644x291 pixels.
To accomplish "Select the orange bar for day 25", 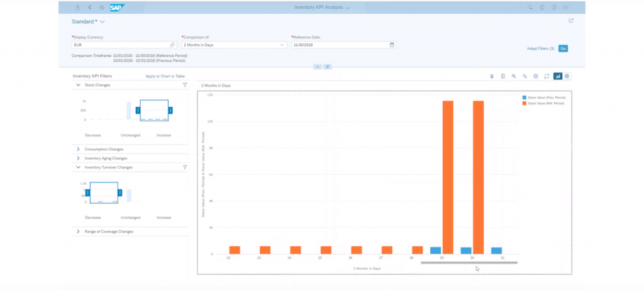I will tap(326, 250).
